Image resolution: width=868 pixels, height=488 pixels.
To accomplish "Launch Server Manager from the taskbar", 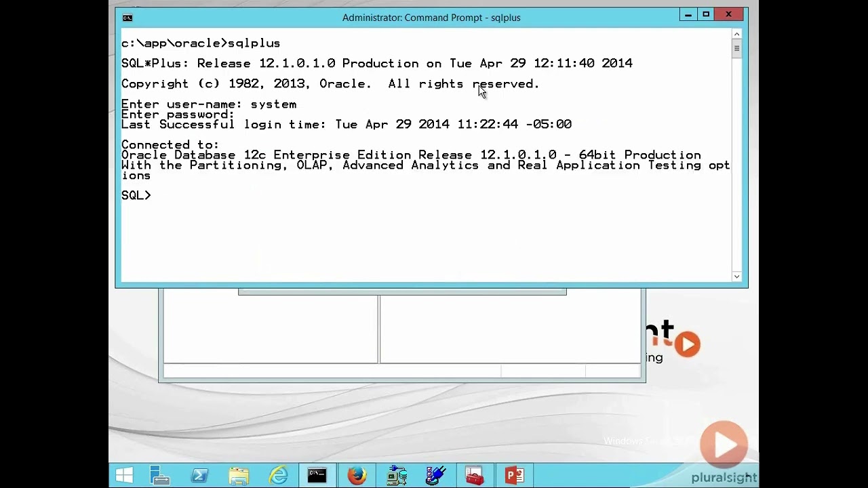I will point(160,475).
